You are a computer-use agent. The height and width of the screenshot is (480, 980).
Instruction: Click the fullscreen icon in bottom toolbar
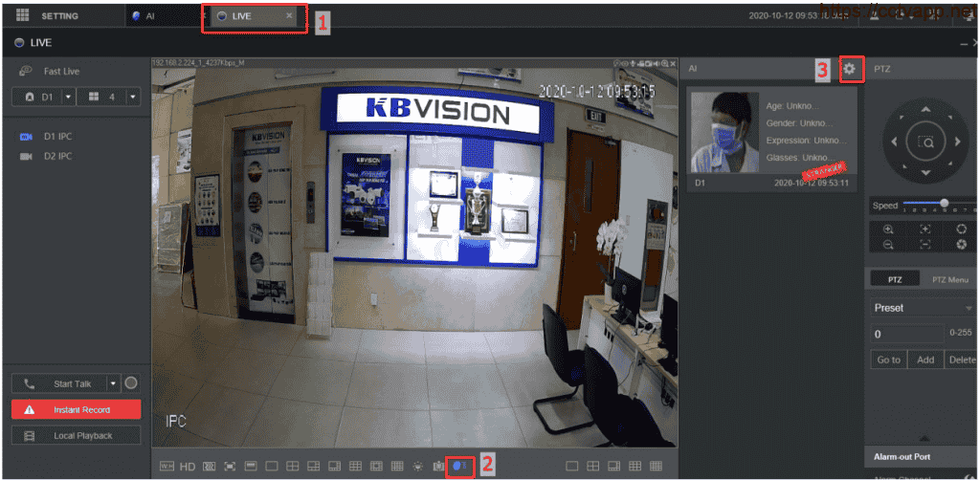coord(230,466)
